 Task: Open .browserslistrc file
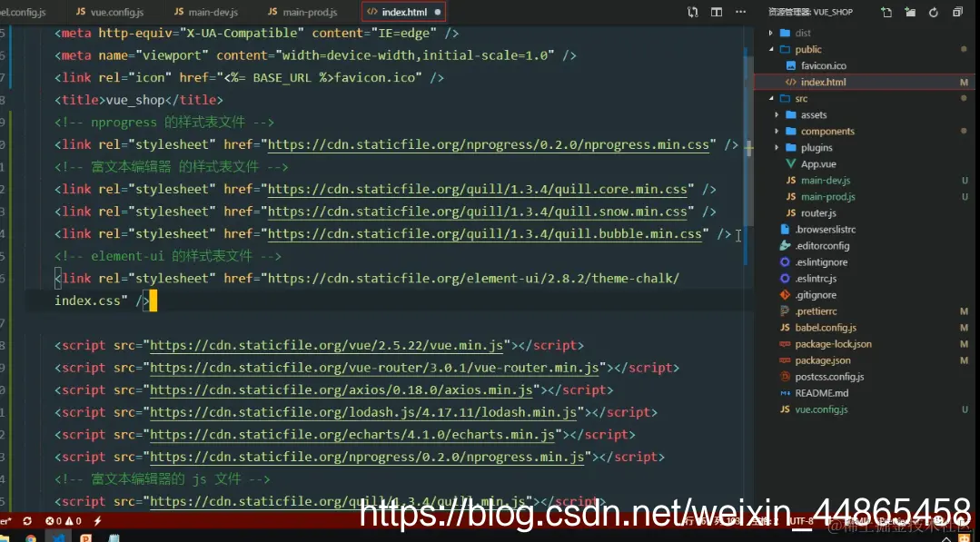point(825,229)
